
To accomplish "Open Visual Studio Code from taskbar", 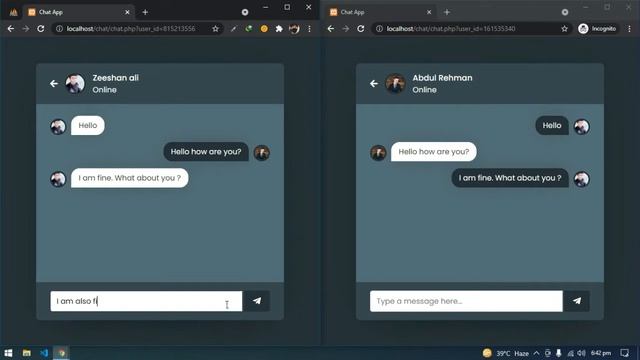I will pyautogui.click(x=44, y=353).
